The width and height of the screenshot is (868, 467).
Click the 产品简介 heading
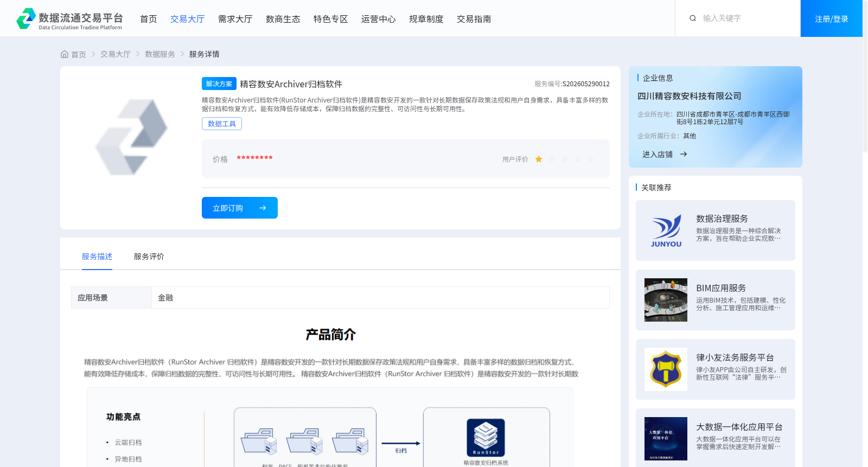(330, 334)
